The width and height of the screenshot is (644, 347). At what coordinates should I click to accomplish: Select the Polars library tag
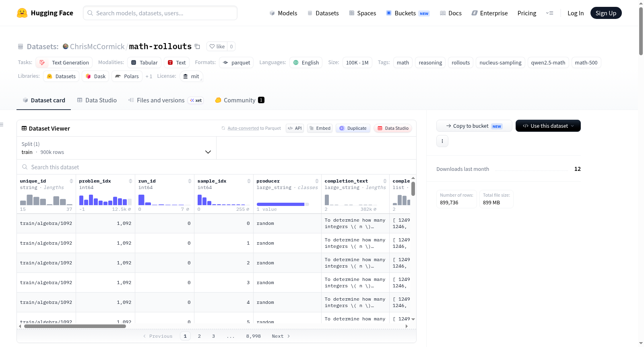[x=127, y=76]
